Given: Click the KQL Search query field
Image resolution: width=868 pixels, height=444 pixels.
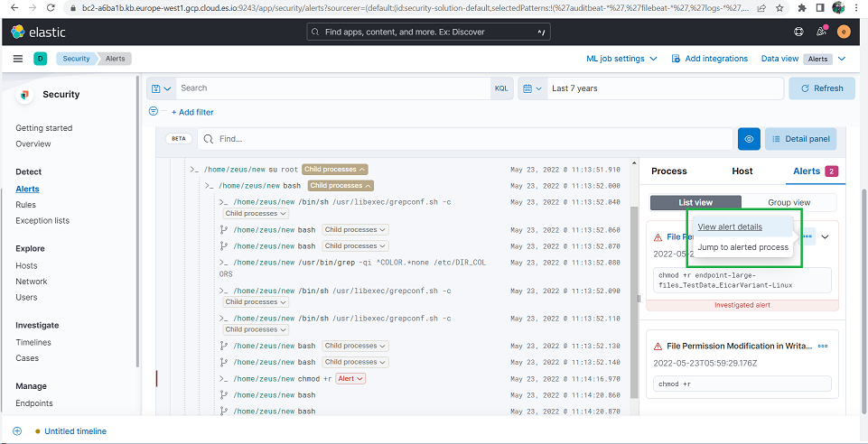Looking at the screenshot, I should pyautogui.click(x=333, y=88).
